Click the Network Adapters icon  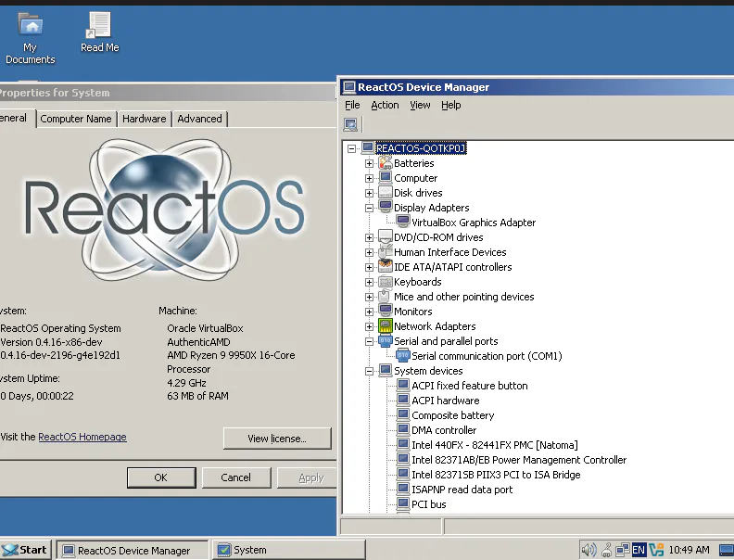(x=386, y=326)
